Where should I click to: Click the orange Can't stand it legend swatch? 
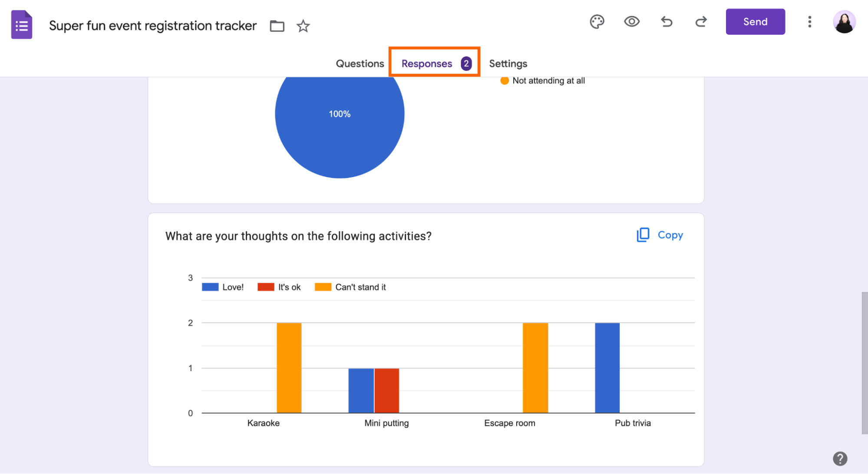coord(323,287)
